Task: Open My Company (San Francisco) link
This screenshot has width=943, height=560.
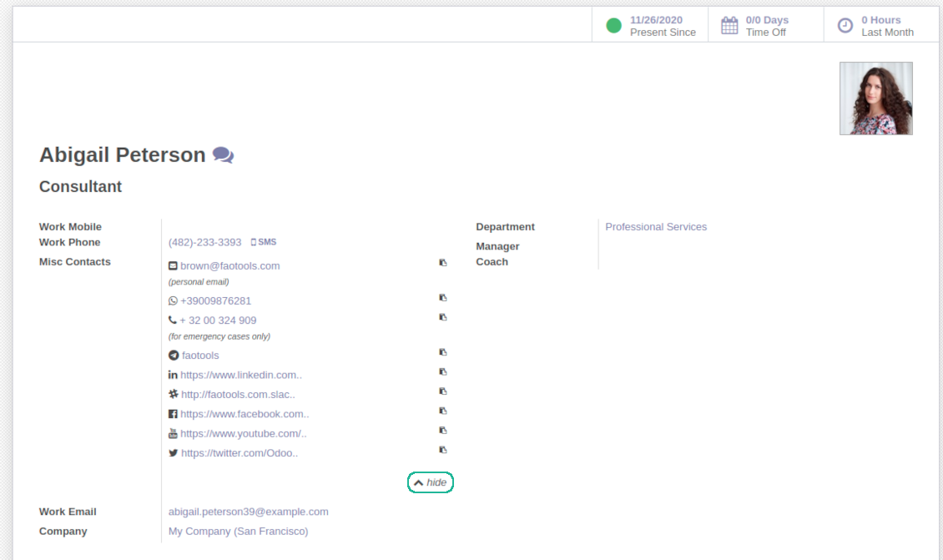Action: [x=239, y=532]
